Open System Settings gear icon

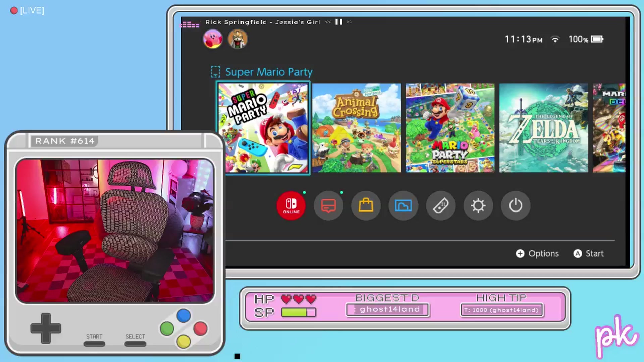pos(478,205)
